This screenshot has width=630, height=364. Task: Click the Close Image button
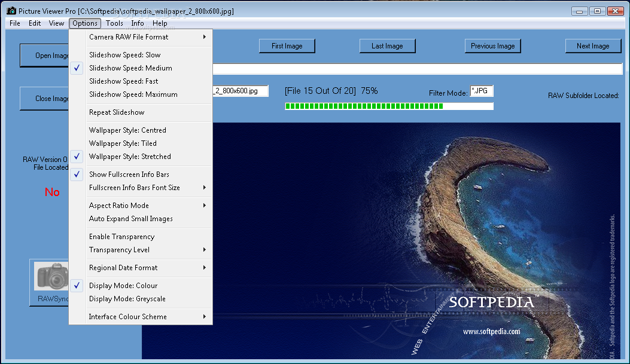point(45,99)
